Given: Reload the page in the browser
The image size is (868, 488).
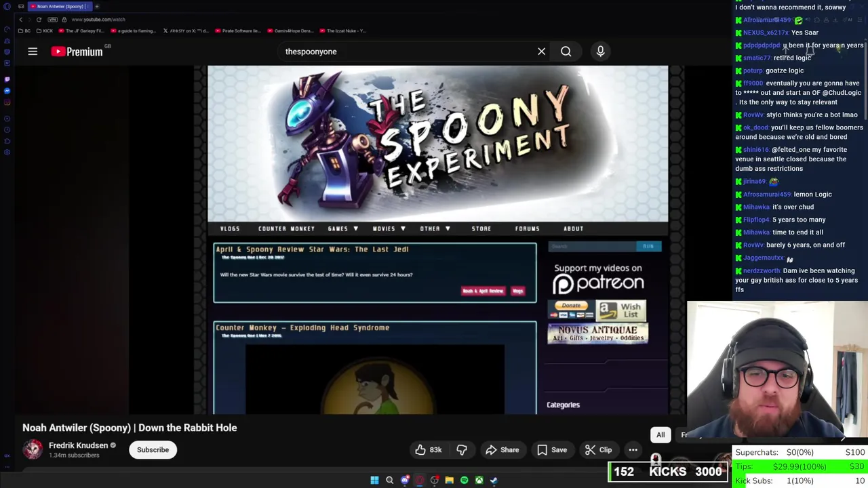Looking at the screenshot, I should [39, 20].
